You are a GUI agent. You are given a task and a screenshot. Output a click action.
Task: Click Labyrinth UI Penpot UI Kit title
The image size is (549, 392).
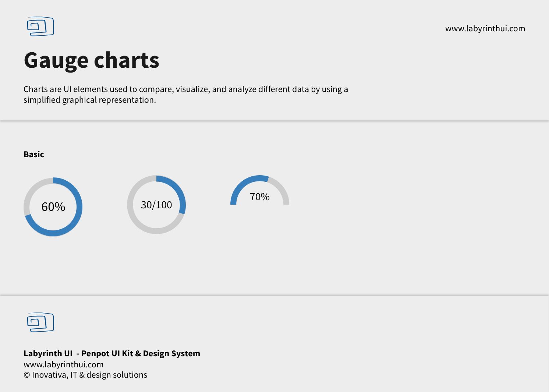[112, 353]
